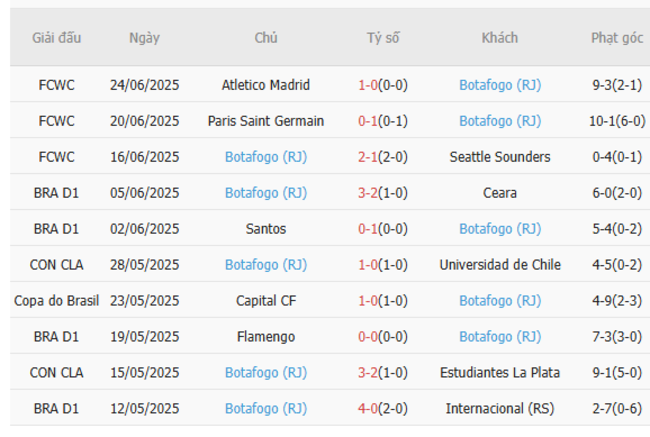Click Botafogo (RJ) against Universidad de Chile
The height and width of the screenshot is (437, 650).
click(265, 265)
